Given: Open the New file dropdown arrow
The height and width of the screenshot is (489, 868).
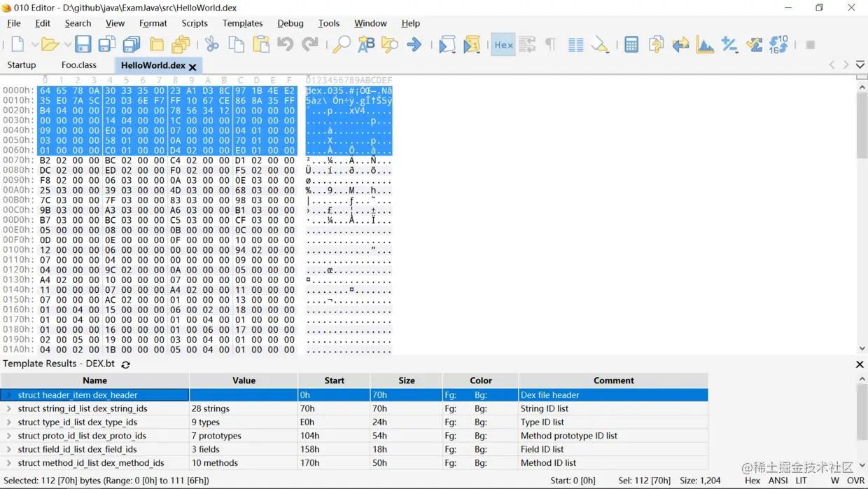Looking at the screenshot, I should coord(35,45).
